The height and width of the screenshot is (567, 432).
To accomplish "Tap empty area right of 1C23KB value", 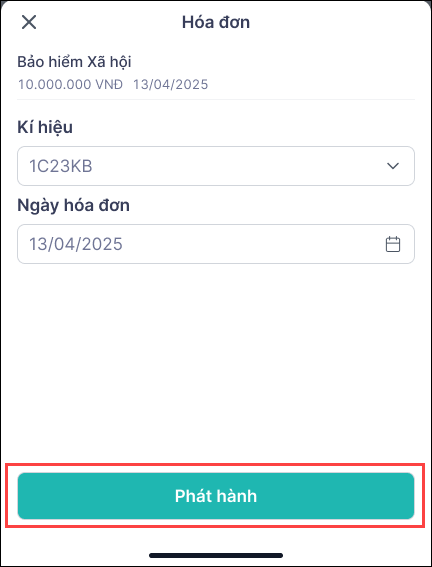I will (239, 166).
